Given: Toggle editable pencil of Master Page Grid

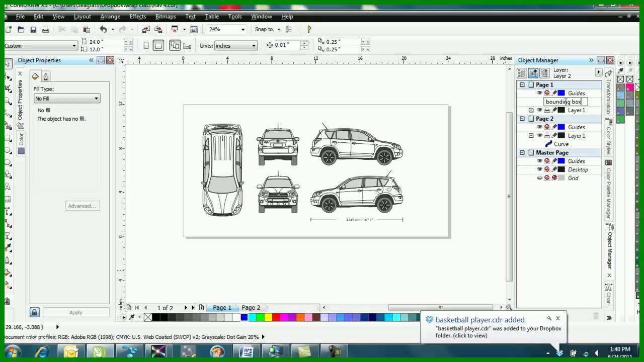Looking at the screenshot, I should click(554, 178).
